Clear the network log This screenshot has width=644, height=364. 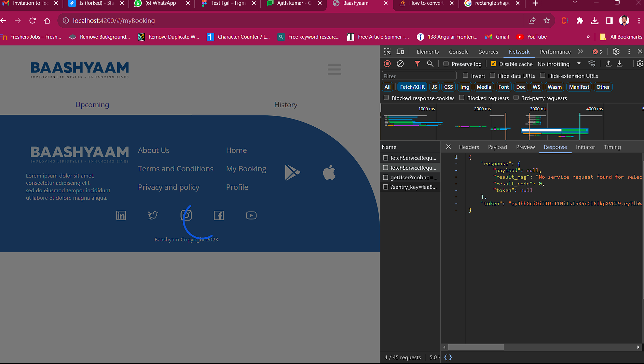coord(400,64)
